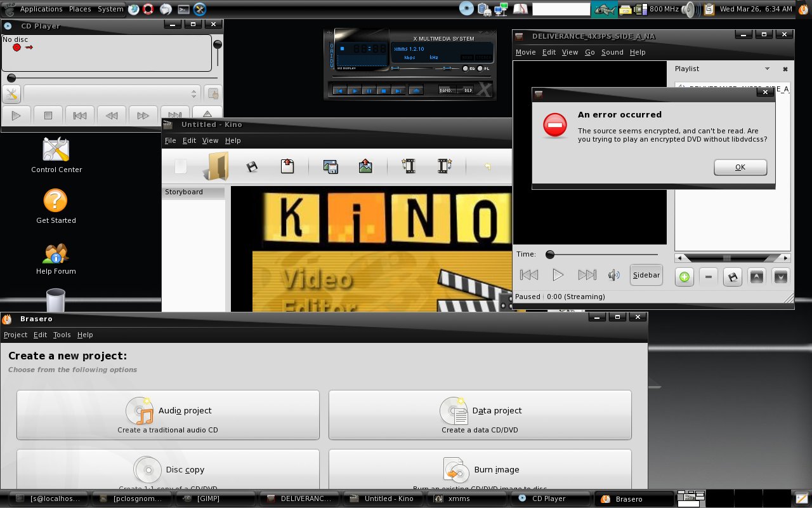Open the Project menu in Brasero

point(15,335)
